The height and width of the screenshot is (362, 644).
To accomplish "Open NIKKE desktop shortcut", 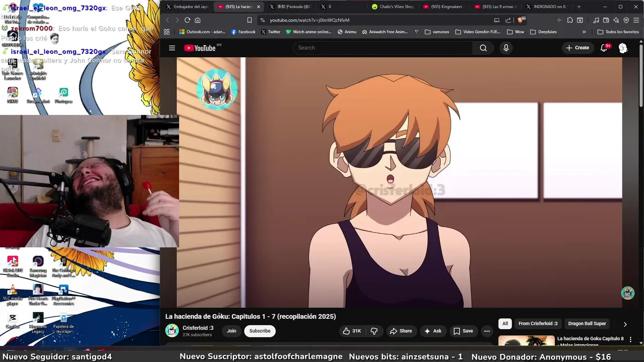I will (x=13, y=95).
